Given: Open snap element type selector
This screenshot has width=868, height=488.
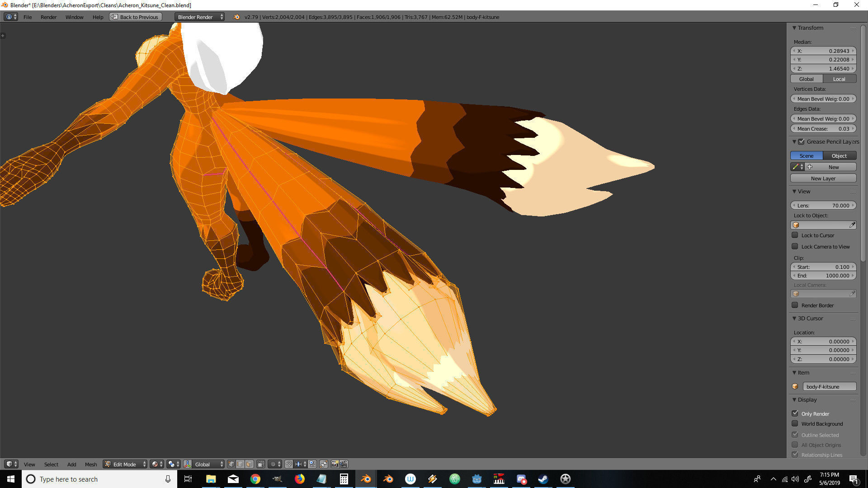Looking at the screenshot, I should coord(300,464).
